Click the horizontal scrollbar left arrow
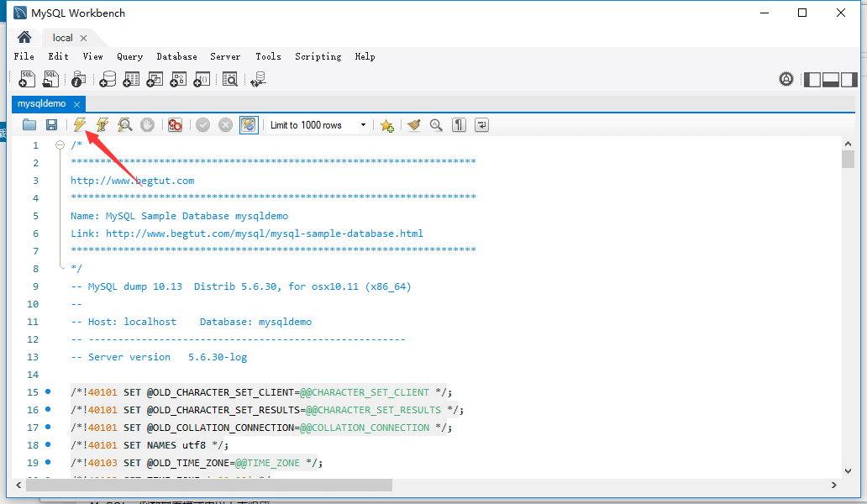The width and height of the screenshot is (867, 504). click(18, 485)
